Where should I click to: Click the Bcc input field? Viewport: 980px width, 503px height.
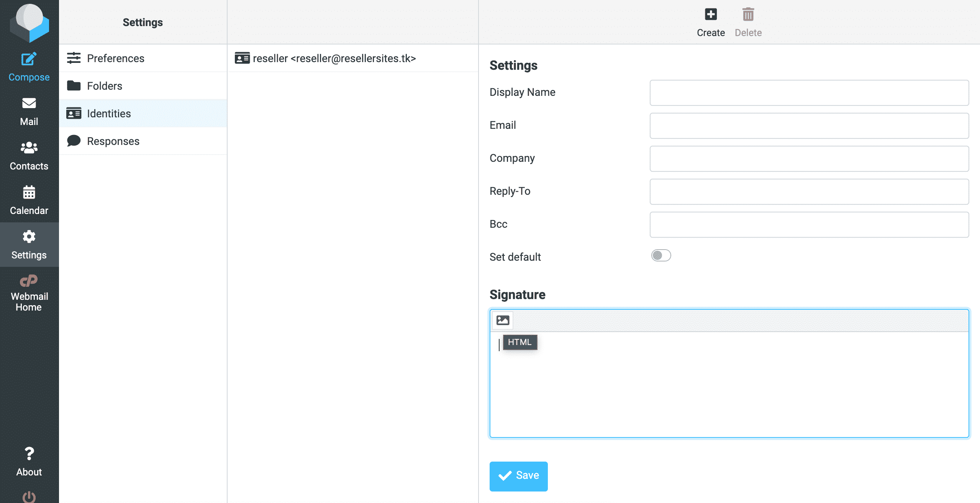pos(809,225)
